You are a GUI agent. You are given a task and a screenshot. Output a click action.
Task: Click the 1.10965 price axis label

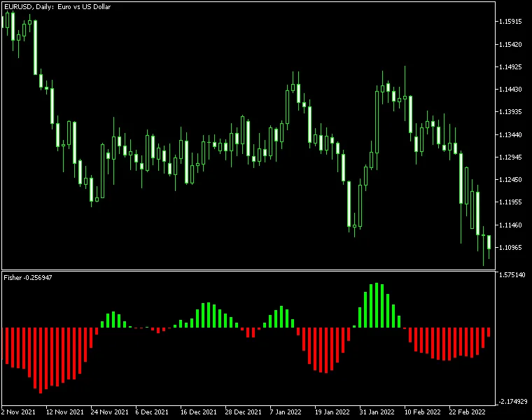(512, 248)
